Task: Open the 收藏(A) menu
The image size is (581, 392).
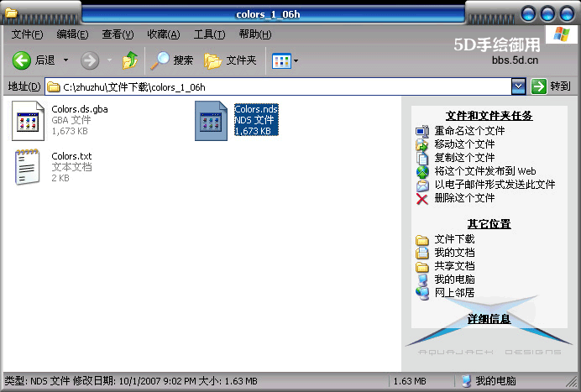Action: [x=164, y=34]
